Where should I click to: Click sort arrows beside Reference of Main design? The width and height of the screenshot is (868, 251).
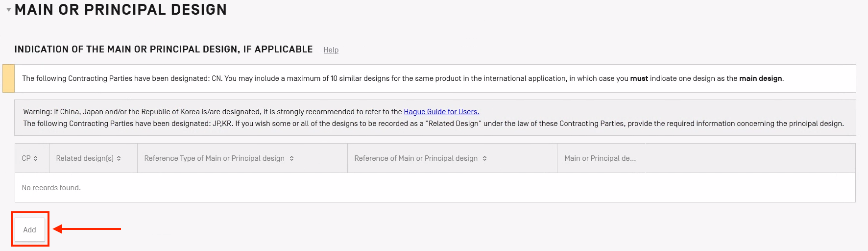(x=484, y=158)
